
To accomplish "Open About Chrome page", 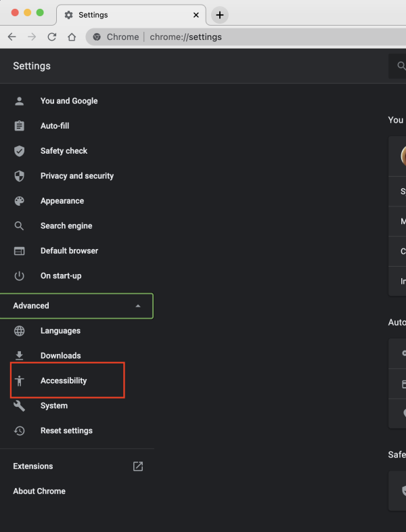I will (x=39, y=491).
